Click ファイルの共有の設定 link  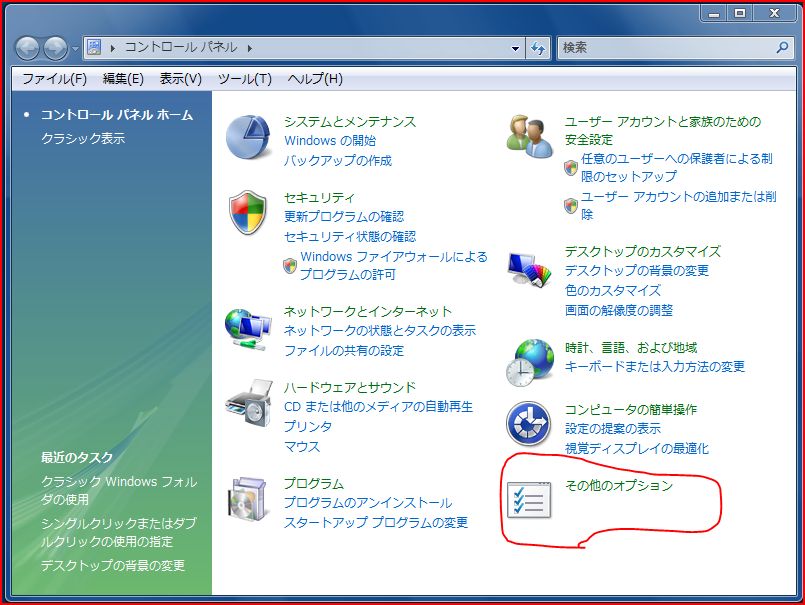click(344, 351)
